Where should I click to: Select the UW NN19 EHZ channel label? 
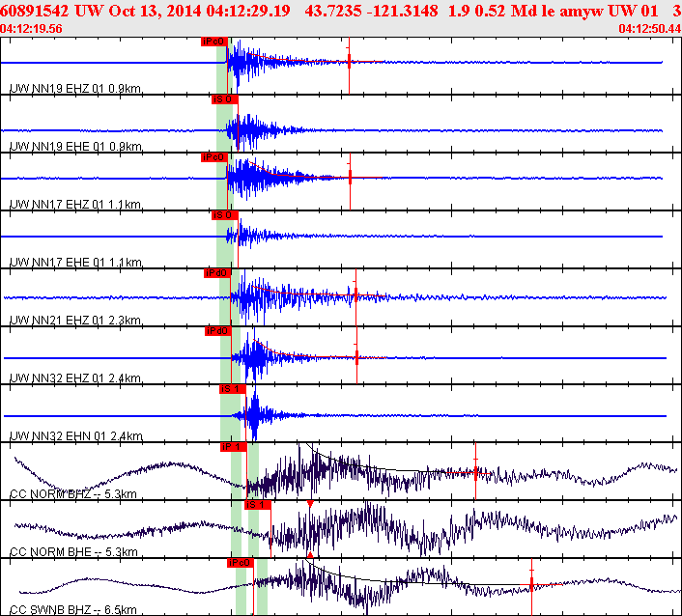pyautogui.click(x=75, y=89)
